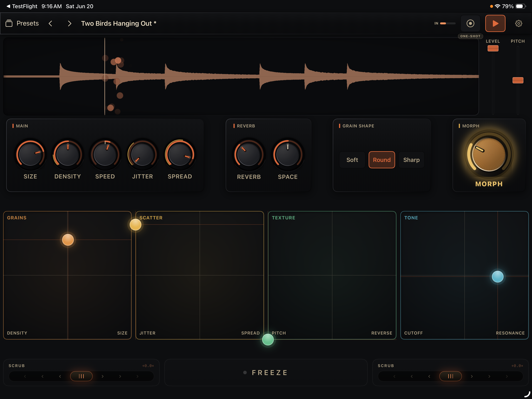
Task: Click right SCRUB medium forward arrow
Action: click(489, 376)
